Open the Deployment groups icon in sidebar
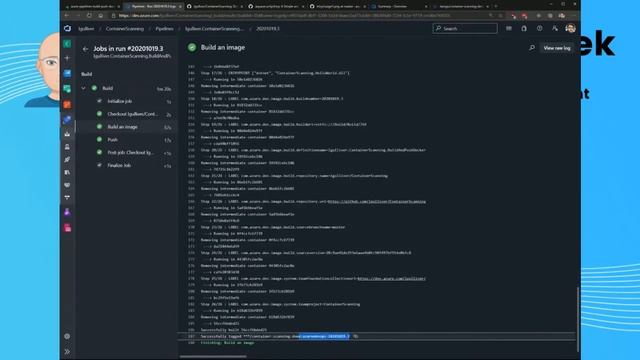Image resolution: width=640 pixels, height=360 pixels. point(67,198)
